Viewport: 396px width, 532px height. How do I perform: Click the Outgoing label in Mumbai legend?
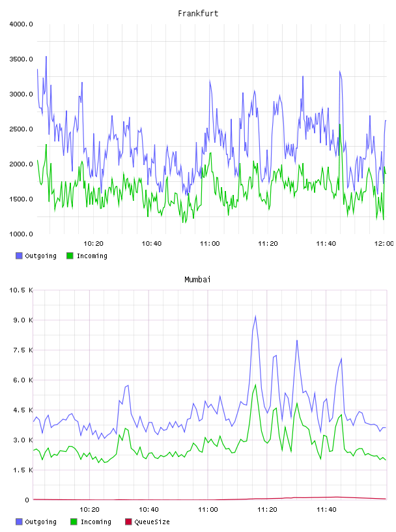click(40, 522)
